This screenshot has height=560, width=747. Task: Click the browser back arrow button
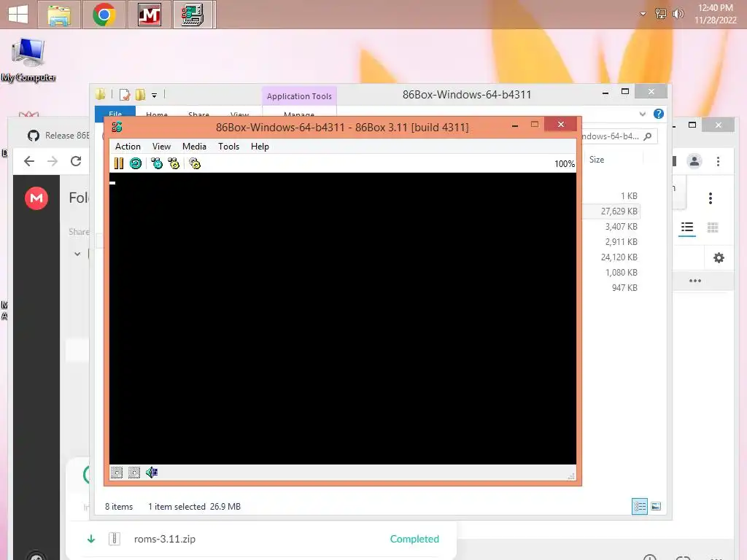coord(29,161)
